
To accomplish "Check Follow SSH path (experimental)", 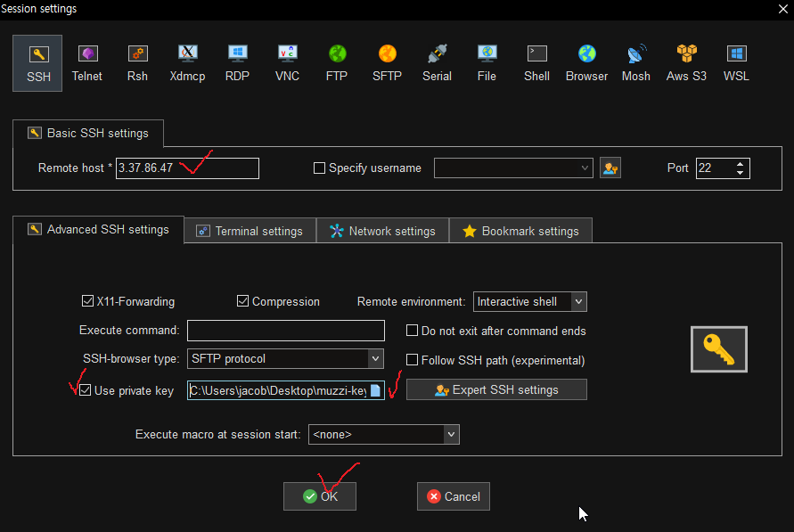I will [413, 360].
